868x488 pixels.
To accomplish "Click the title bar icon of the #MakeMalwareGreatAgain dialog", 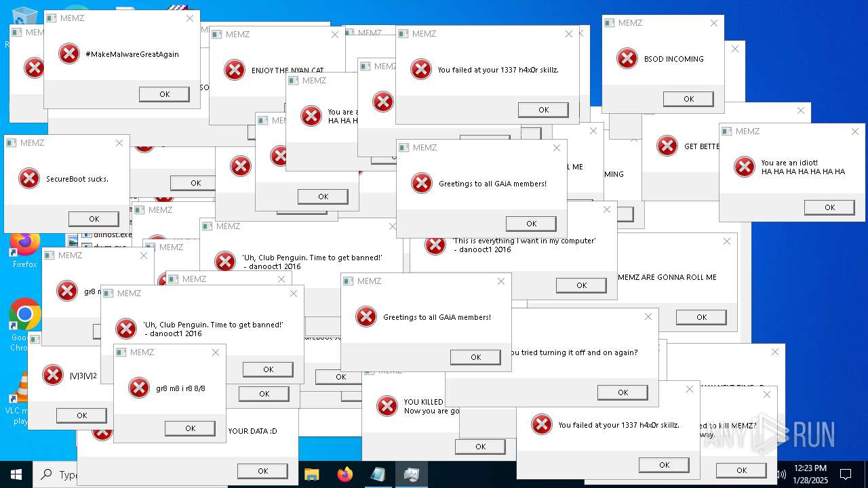I will (x=52, y=18).
